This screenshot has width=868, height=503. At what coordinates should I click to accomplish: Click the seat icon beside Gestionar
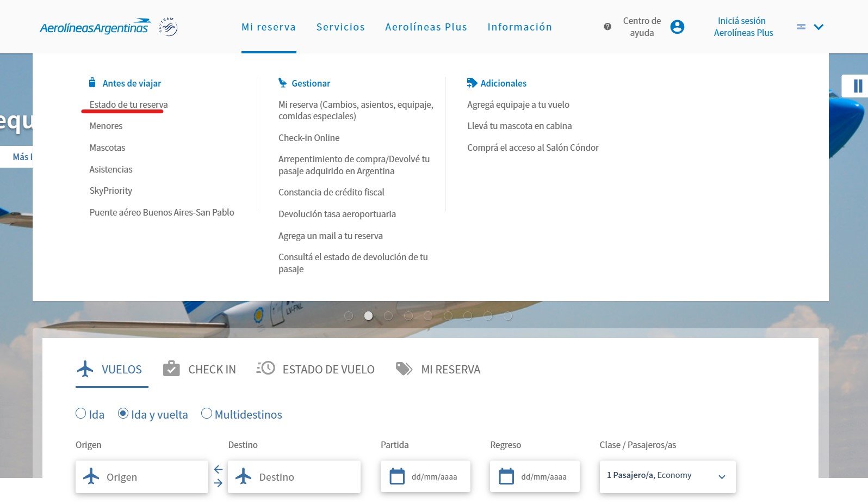pyautogui.click(x=282, y=83)
